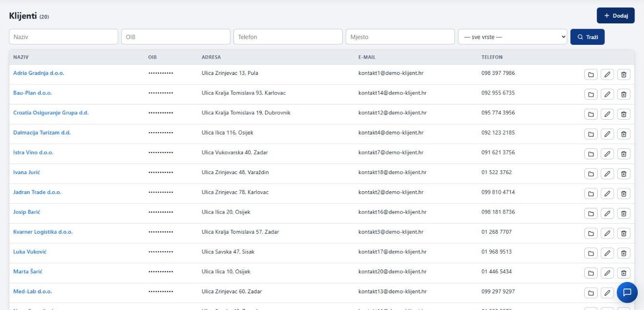644x310 pixels.
Task: Open the Kvarner Logistika d.o.o. client link
Action: click(x=43, y=232)
